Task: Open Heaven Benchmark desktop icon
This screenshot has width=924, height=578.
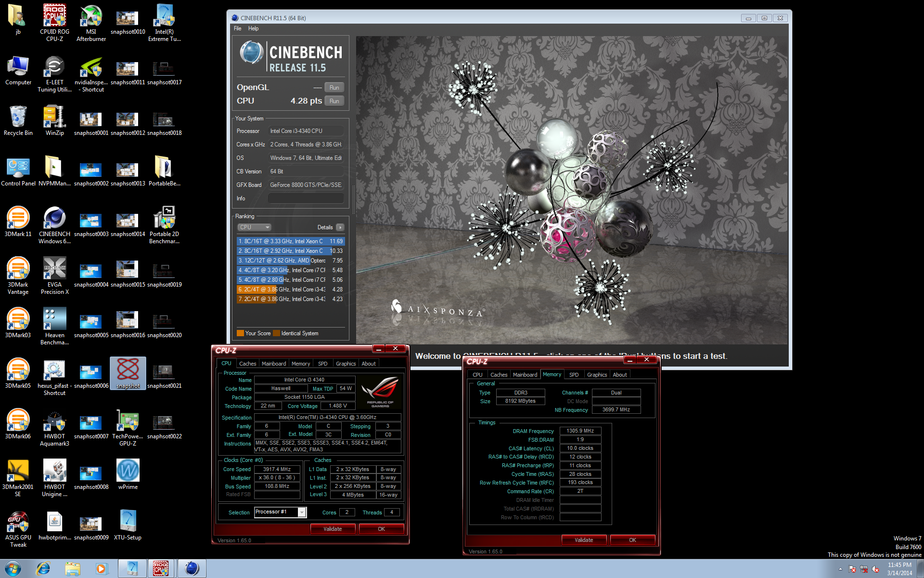Action: coord(54,326)
